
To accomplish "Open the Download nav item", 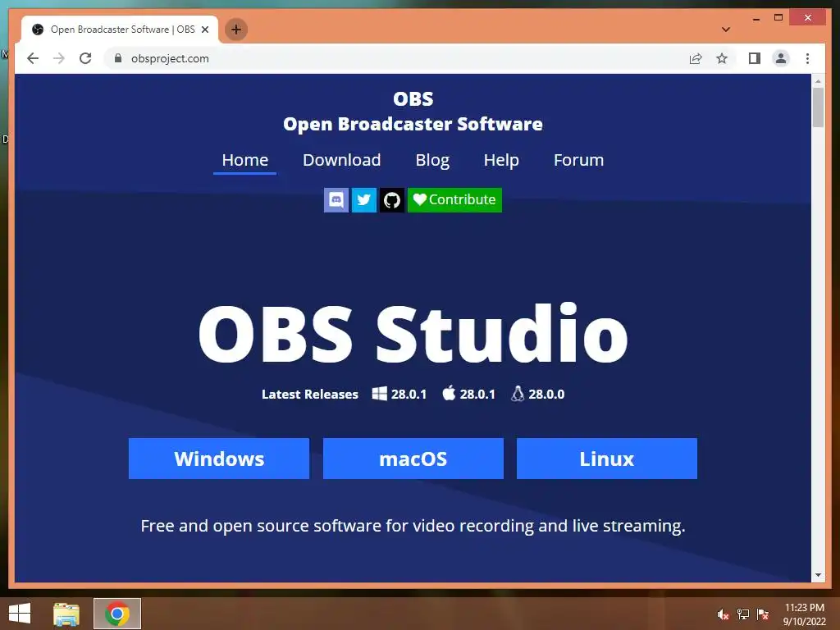I will [x=342, y=160].
